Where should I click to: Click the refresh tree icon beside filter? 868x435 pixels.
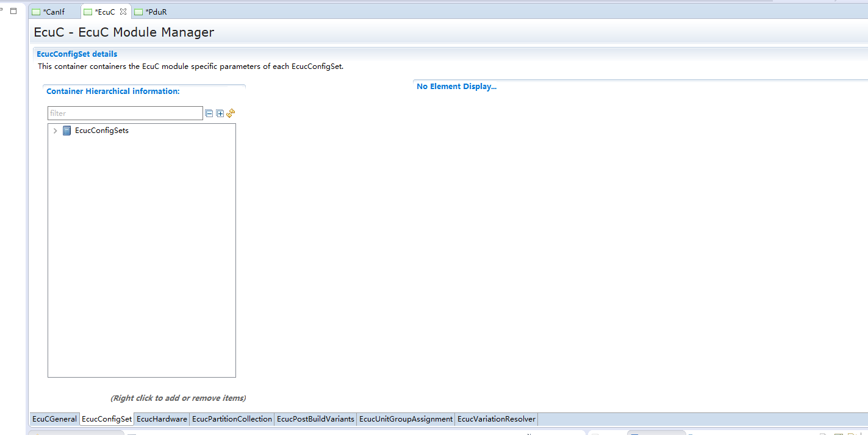click(231, 113)
